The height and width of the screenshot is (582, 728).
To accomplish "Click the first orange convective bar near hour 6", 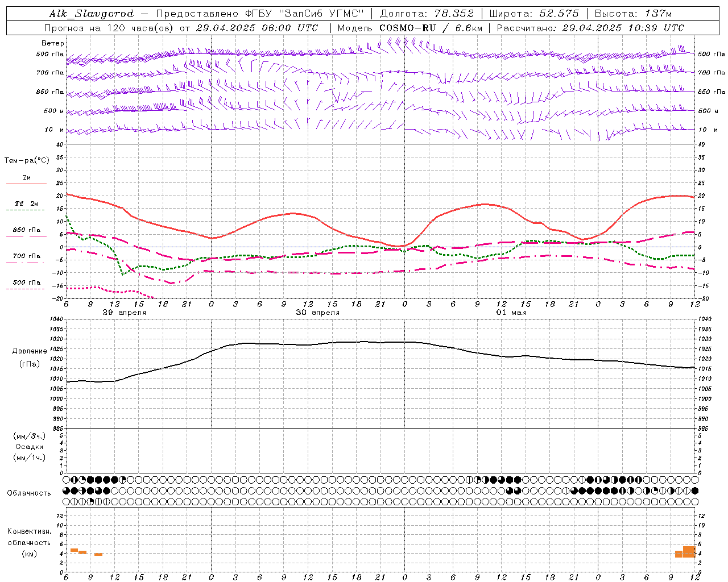I will [x=74, y=550].
